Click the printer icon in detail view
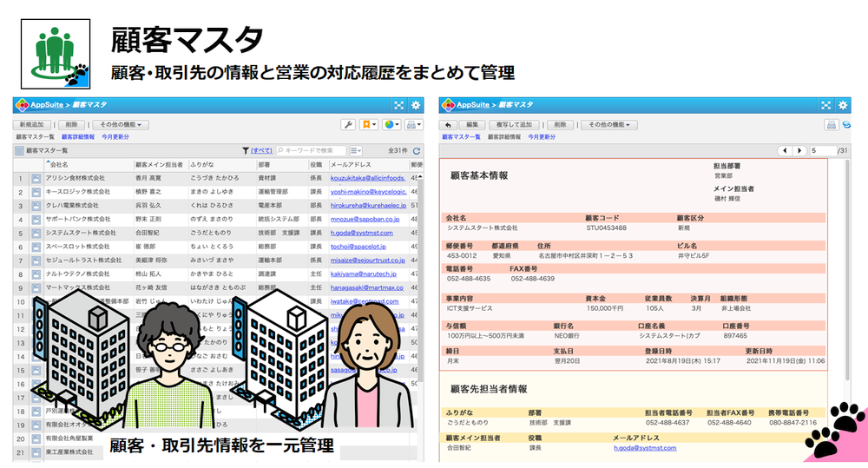This screenshot has height=468, width=868. point(831,125)
